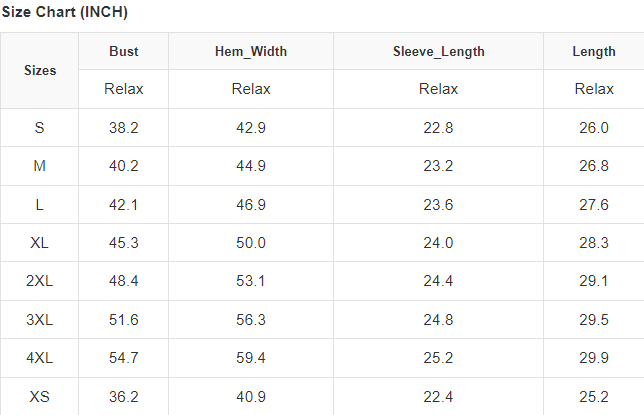Click the 24.4 sleeve length for 2XL
Screen dimensions: 644x415
coord(438,282)
